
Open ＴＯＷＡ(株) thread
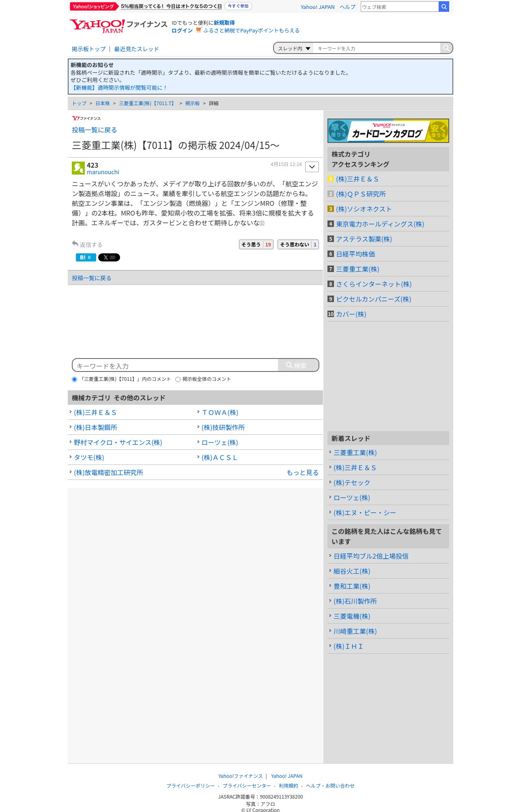point(220,412)
